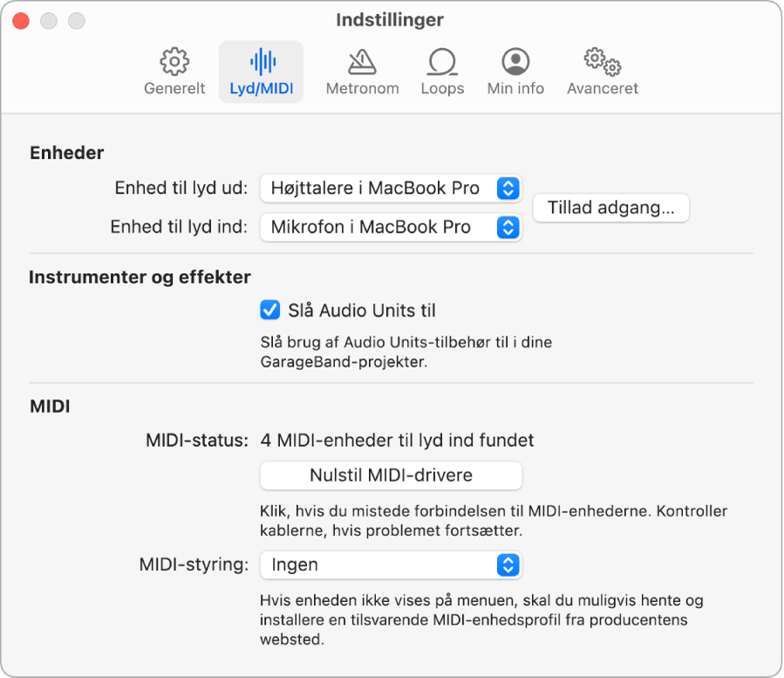The image size is (784, 678).
Task: Open the Generelt gear icon pane
Action: (174, 62)
